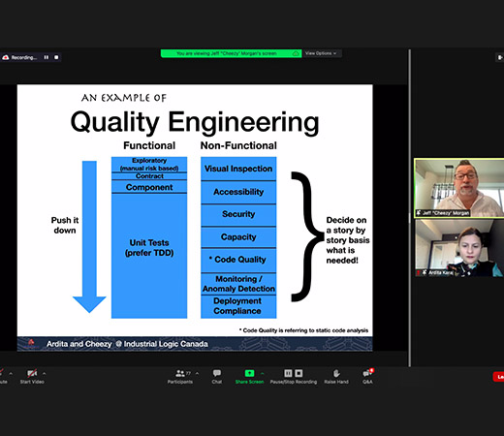Click the red Leave button
This screenshot has width=504, height=436.
[498, 377]
